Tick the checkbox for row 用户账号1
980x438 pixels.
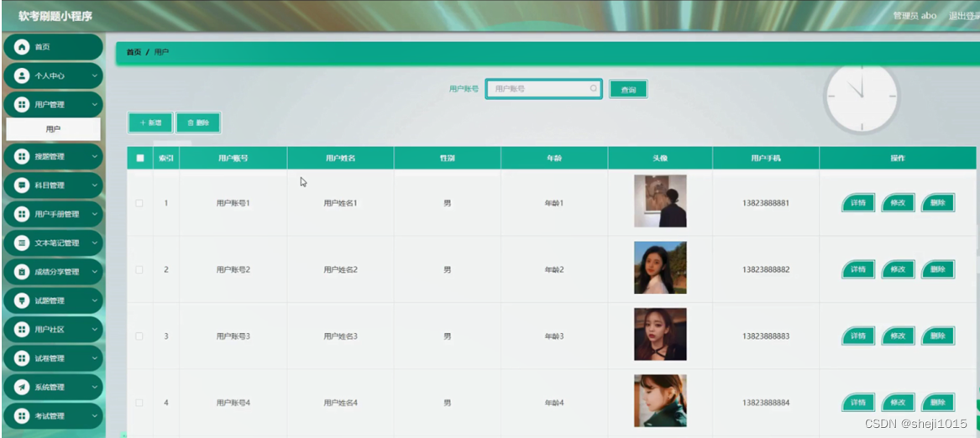(139, 203)
